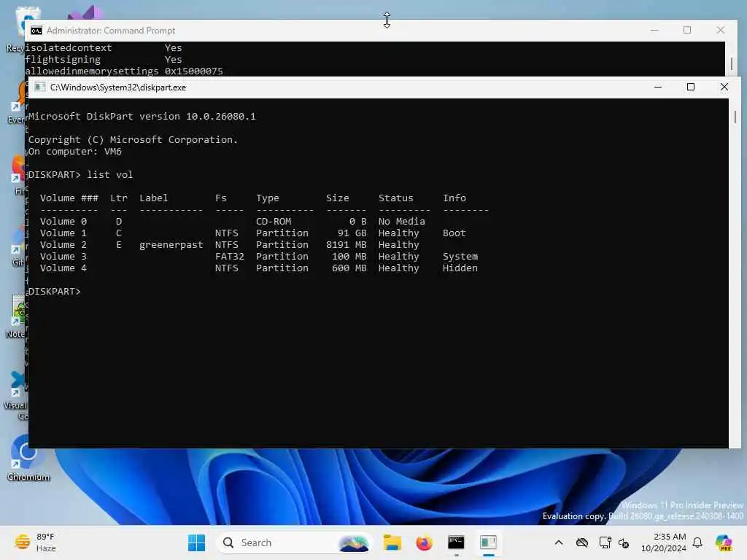Click the '0x15000075' value in Command Prompt
The image size is (747, 560).
click(193, 71)
